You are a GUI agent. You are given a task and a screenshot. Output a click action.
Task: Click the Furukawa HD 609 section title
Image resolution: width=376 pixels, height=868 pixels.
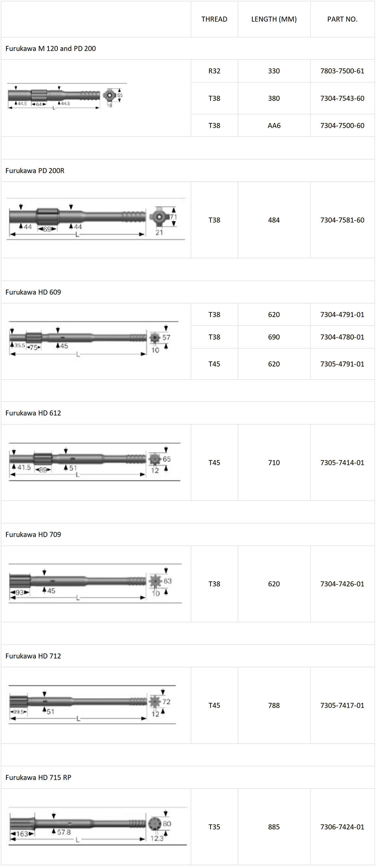click(33, 292)
